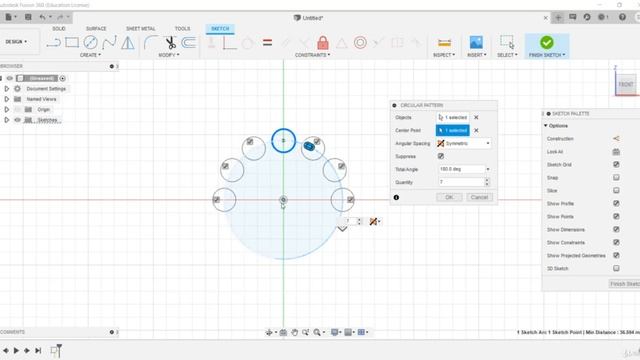Select the Rectangle sketch tool
The image size is (640, 360).
[72, 42]
